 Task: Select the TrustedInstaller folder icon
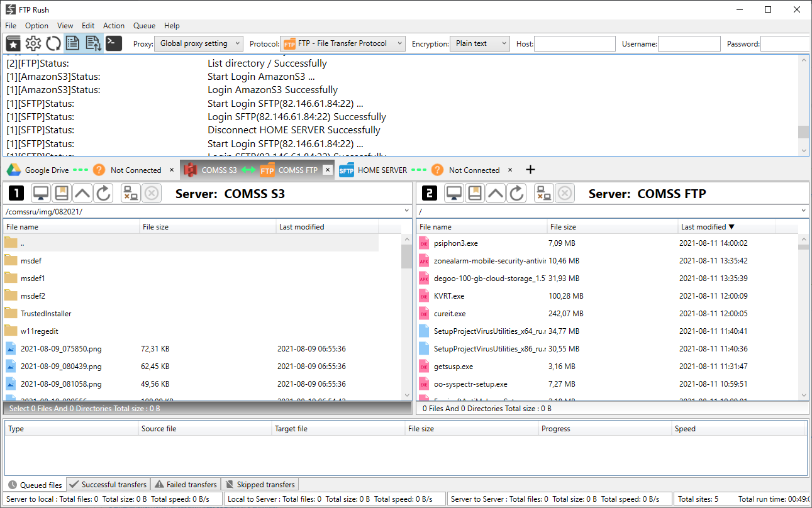[x=11, y=313]
